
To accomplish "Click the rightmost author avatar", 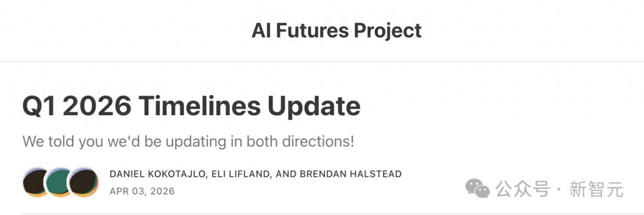I will click(83, 182).
